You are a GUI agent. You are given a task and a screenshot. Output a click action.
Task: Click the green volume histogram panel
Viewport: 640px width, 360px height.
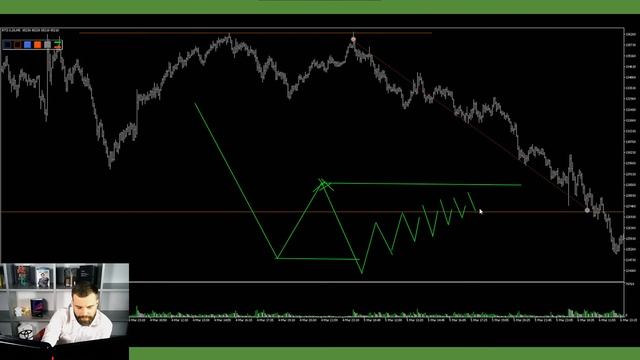tap(376, 300)
